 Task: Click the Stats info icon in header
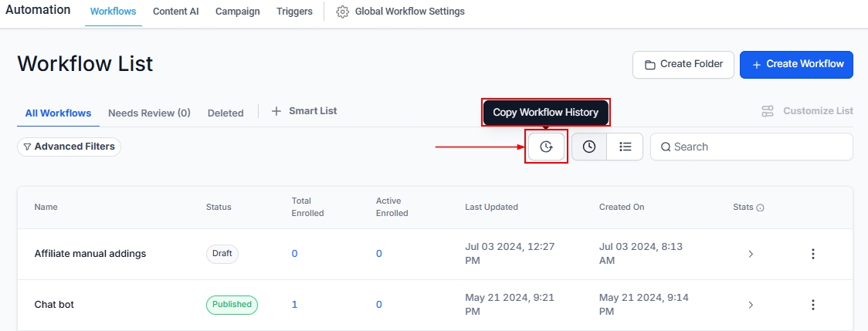pyautogui.click(x=760, y=208)
